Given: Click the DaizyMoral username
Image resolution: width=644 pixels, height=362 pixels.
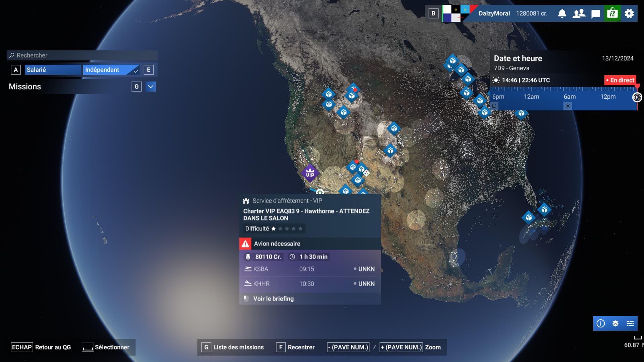Looking at the screenshot, I should [x=494, y=13].
